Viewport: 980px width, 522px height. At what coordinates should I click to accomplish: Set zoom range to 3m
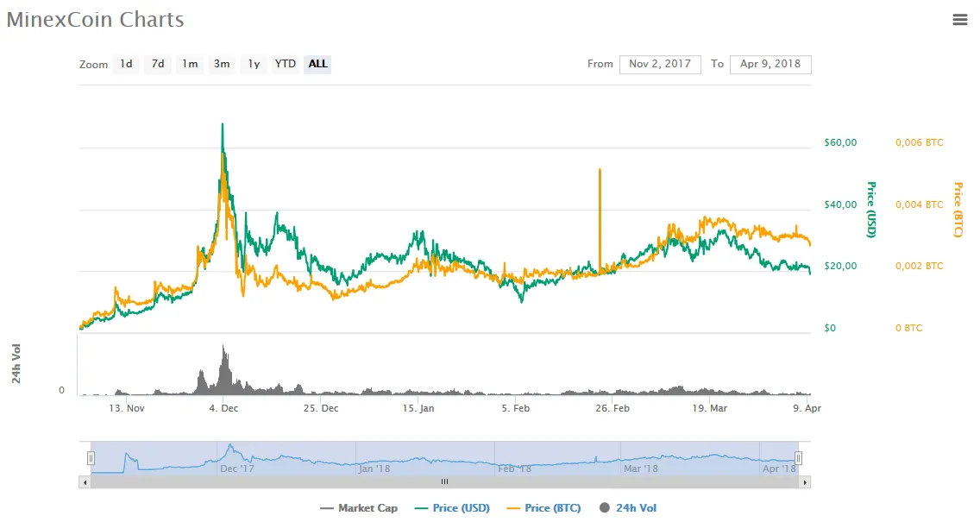pos(222,64)
